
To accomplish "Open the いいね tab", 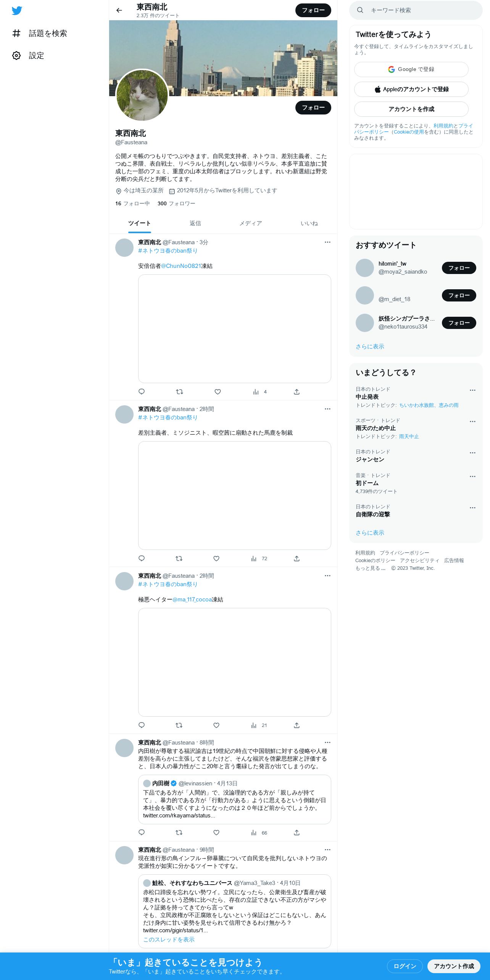I will (309, 223).
